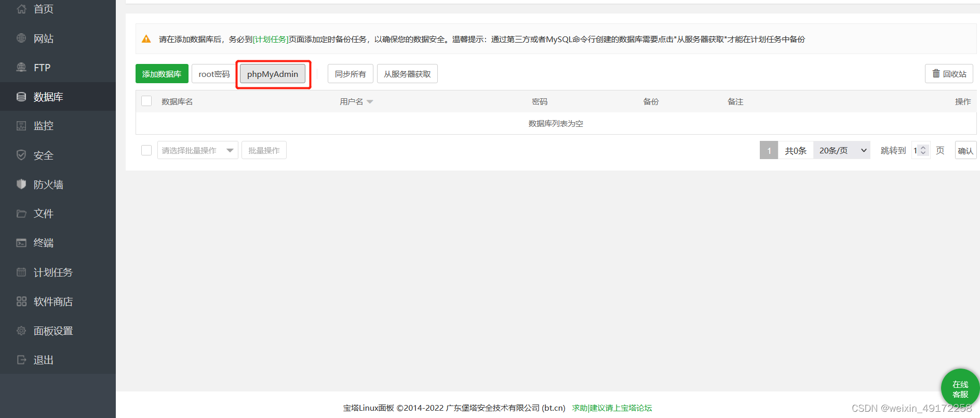
Task: Click 备注 column header
Action: (x=735, y=101)
